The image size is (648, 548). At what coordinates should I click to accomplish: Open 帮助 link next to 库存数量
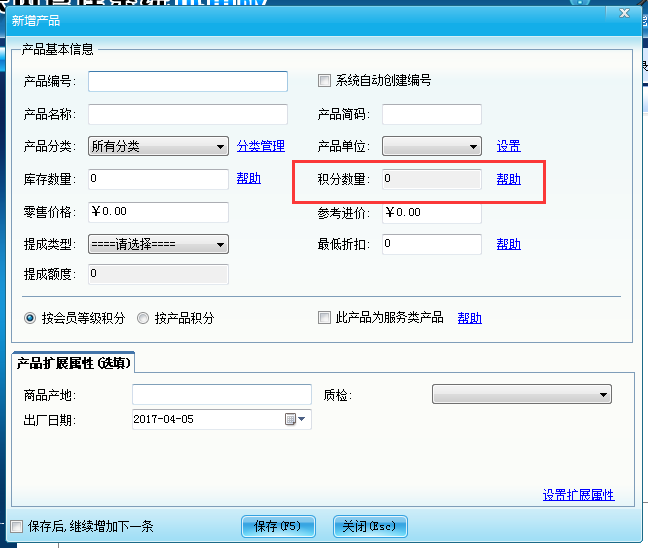[249, 178]
